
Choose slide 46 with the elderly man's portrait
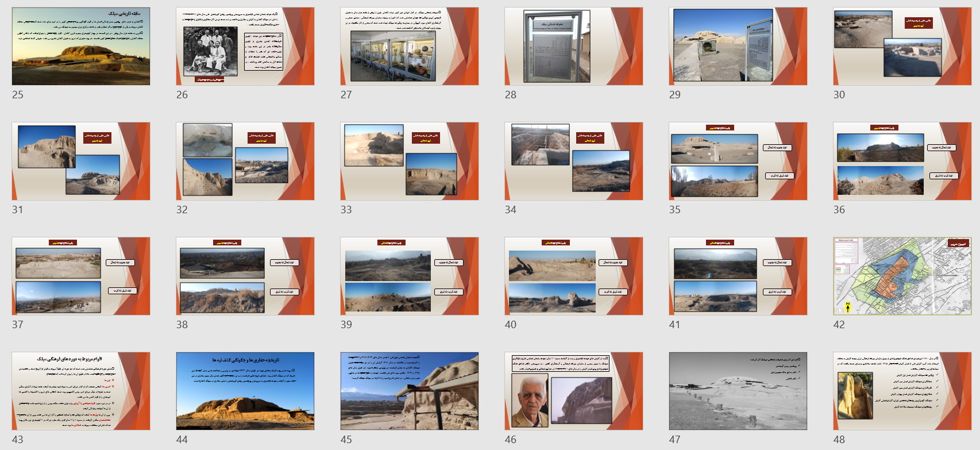coord(574,391)
